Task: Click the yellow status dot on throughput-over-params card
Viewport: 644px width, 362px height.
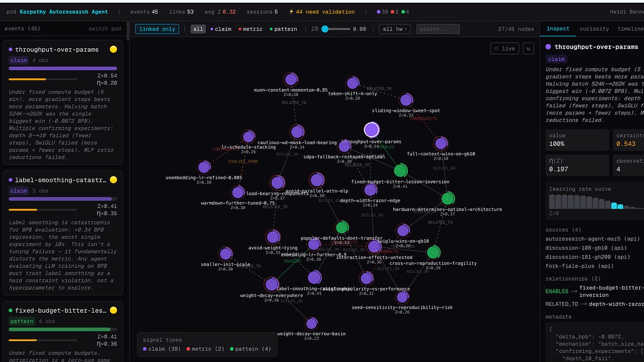Action: 113,49
